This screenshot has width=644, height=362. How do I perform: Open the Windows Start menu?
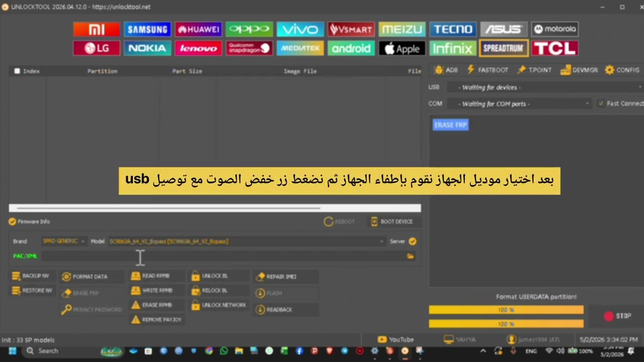pyautogui.click(x=13, y=351)
